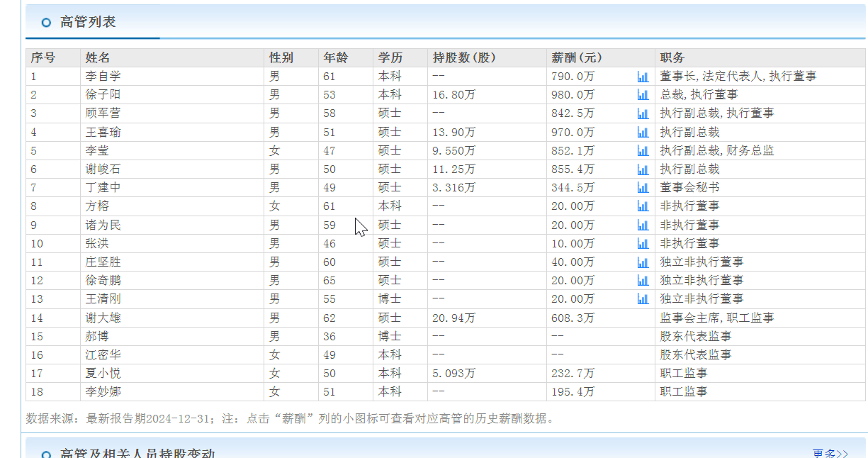This screenshot has height=458, width=868.
Task: Click the position 监事会主席,职工监事
Action: coord(717,318)
